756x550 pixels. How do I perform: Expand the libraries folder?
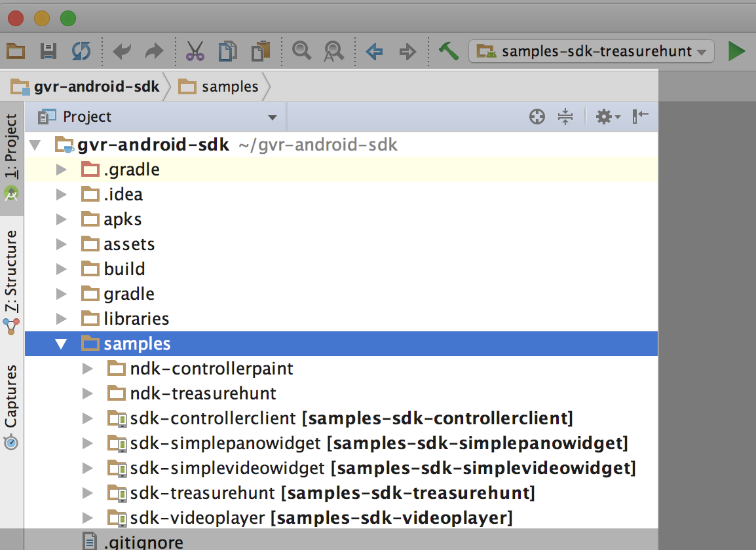[x=61, y=319]
